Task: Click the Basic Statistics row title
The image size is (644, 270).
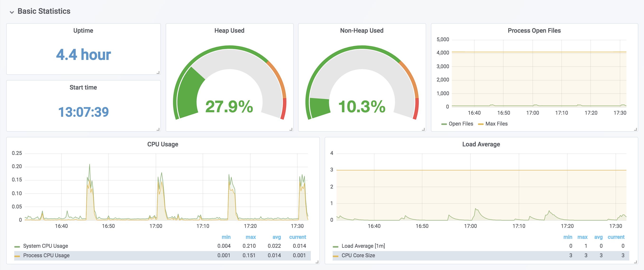Action: click(44, 11)
